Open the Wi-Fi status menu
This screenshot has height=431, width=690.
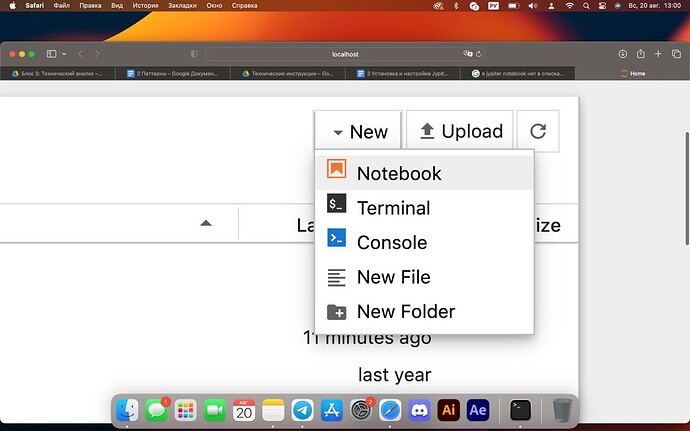pyautogui.click(x=569, y=6)
